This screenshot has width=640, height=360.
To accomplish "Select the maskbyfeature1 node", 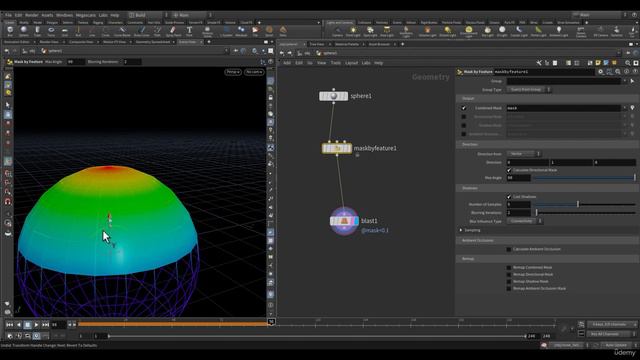I will click(337, 148).
